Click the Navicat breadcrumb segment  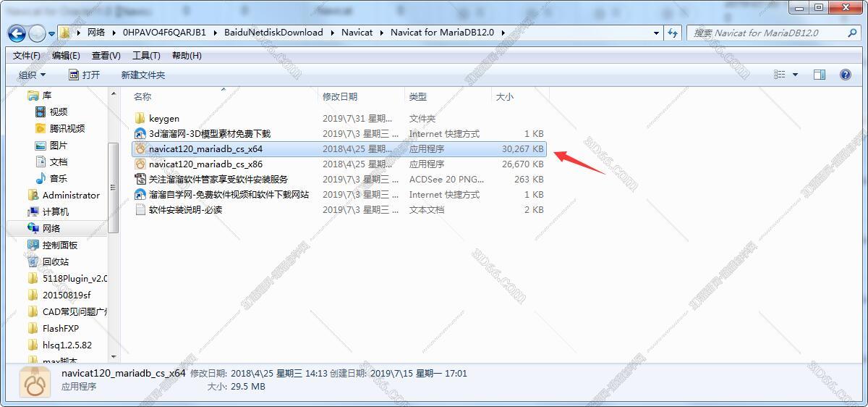pos(357,33)
